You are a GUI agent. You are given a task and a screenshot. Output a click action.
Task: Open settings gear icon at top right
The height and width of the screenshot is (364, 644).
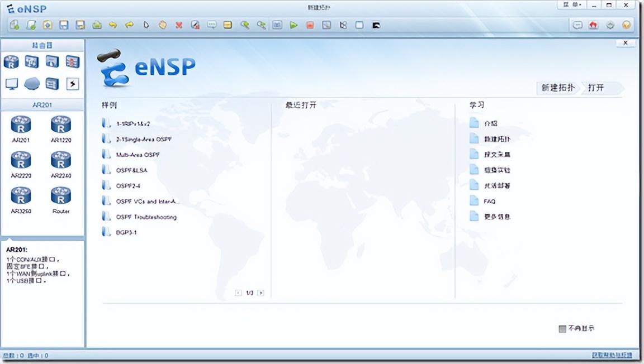pyautogui.click(x=610, y=25)
